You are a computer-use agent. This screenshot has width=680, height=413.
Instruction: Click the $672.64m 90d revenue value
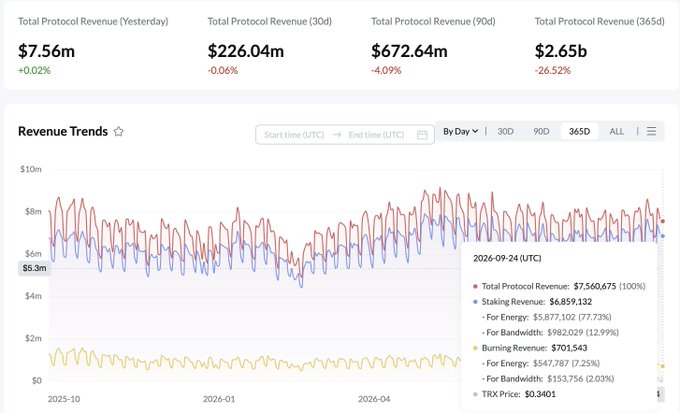click(x=409, y=51)
